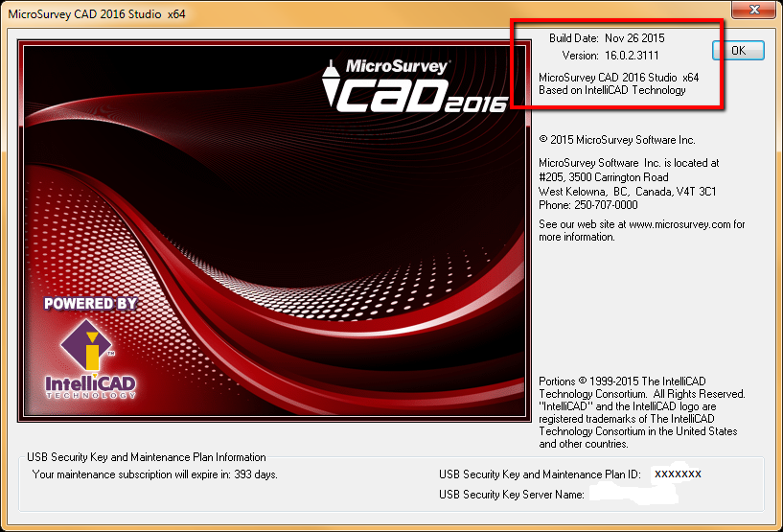Click the "USB Security Key and Maintenance Plan Information" group title
Screen dimensions: 783x532
(147, 457)
